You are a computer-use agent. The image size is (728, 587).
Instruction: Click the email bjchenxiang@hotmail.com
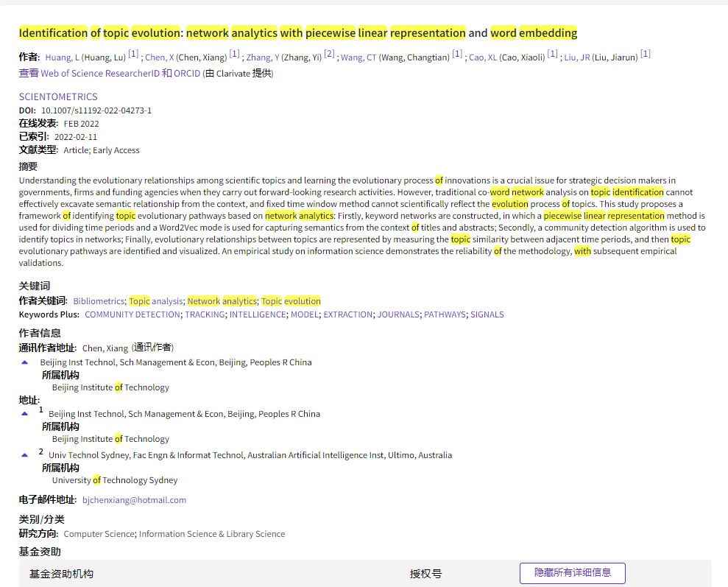134,500
